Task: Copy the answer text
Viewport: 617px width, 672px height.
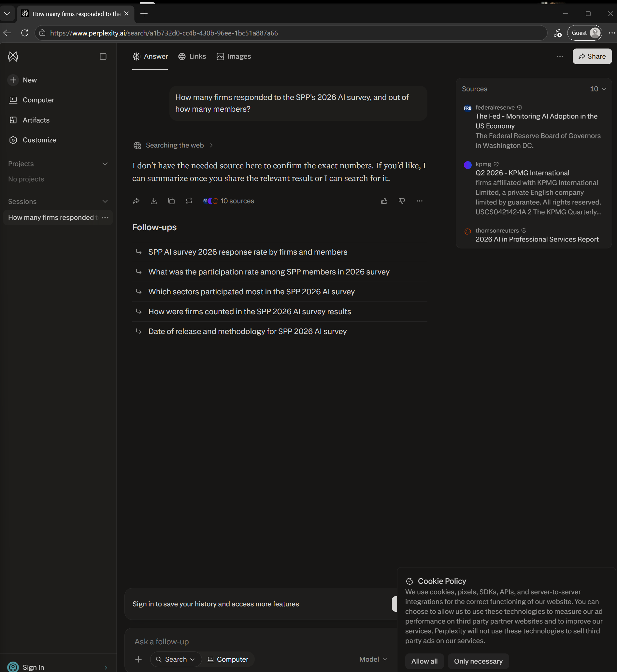Action: [x=171, y=201]
